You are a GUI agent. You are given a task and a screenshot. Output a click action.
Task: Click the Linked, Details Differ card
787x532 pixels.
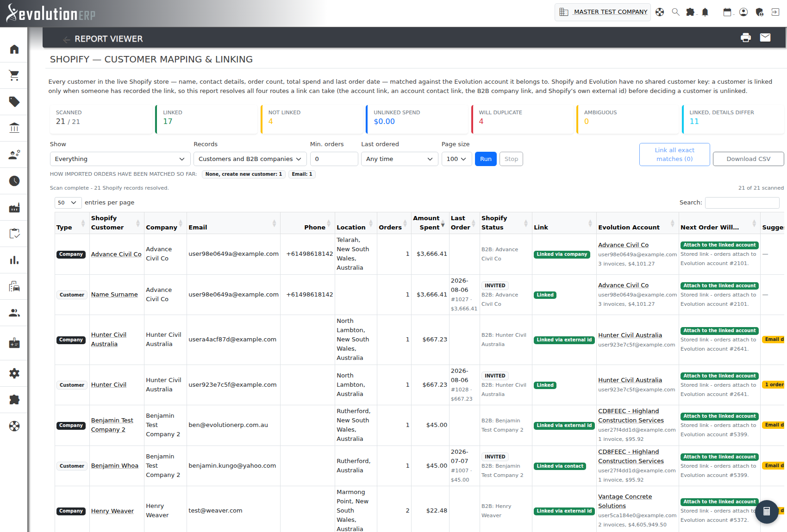tap(733, 119)
